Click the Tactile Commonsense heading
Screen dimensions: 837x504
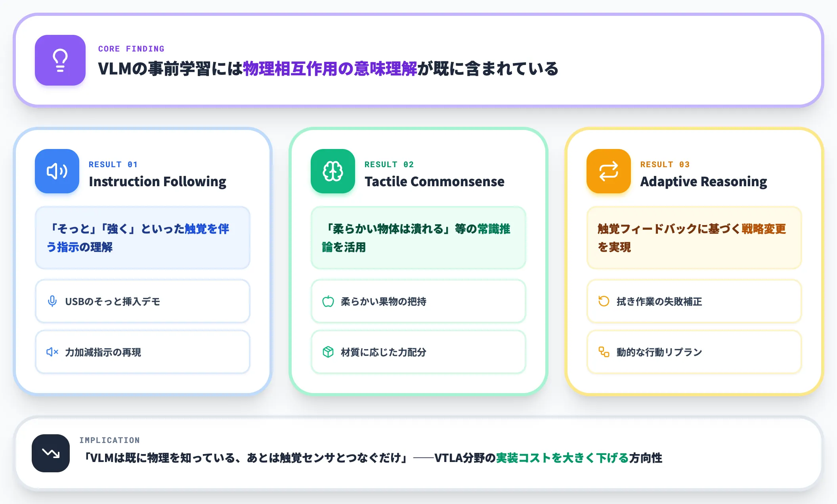(x=434, y=181)
